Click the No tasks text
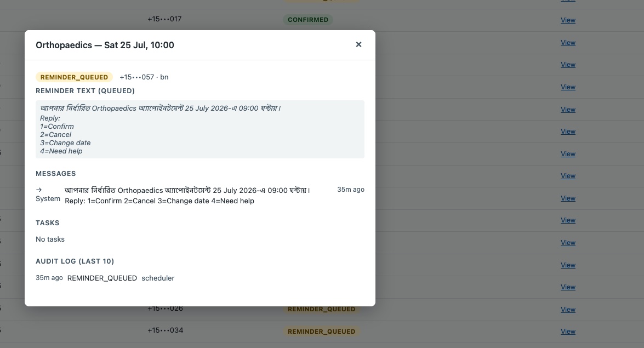 pyautogui.click(x=50, y=239)
